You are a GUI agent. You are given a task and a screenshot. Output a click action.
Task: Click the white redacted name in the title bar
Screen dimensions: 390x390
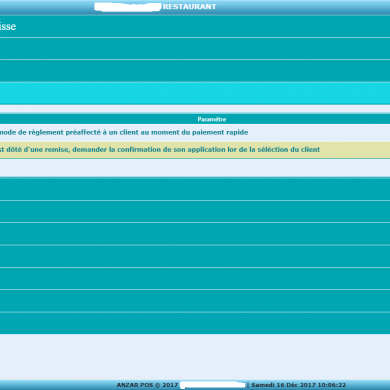coord(128,7)
